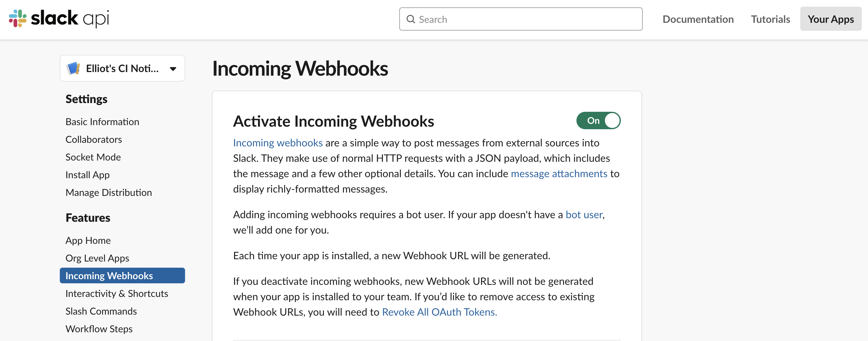Open Documentation in top navigation
The height and width of the screenshot is (341, 868).
pyautogui.click(x=698, y=19)
